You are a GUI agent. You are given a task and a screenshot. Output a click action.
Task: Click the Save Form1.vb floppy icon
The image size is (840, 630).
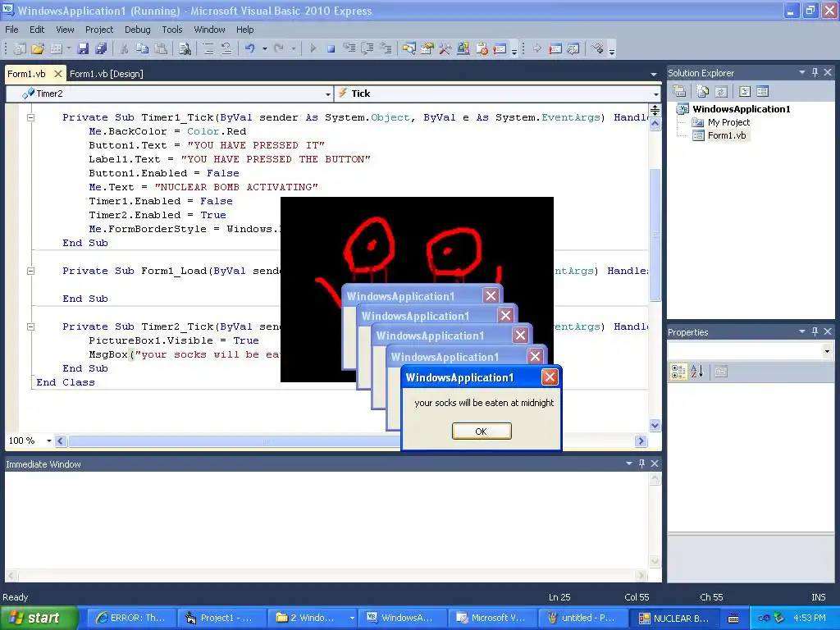(83, 48)
